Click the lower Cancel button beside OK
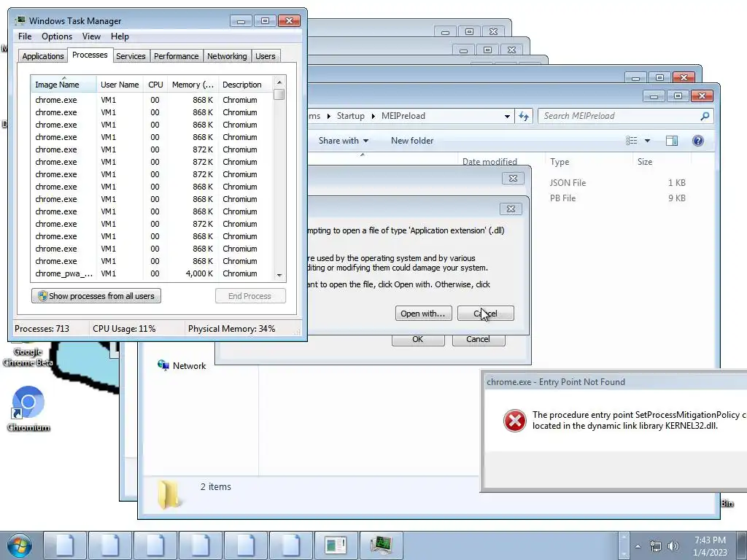This screenshot has width=747, height=560. pos(479,339)
